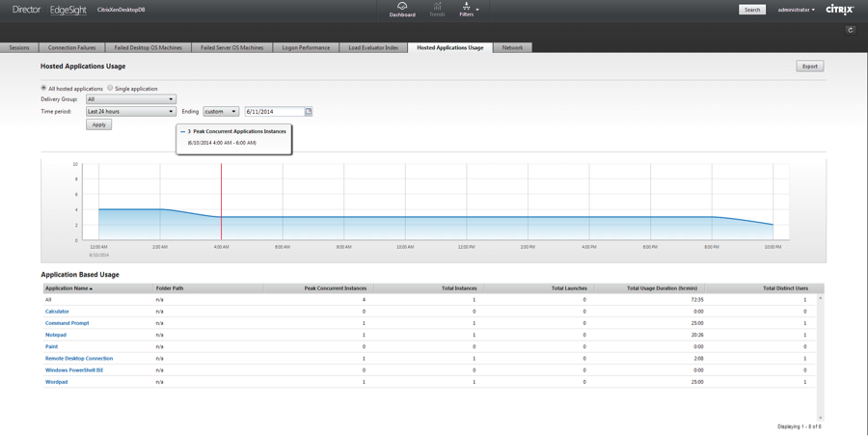The width and height of the screenshot is (868, 436).
Task: Open the Ending custom dropdown
Action: pyautogui.click(x=220, y=112)
